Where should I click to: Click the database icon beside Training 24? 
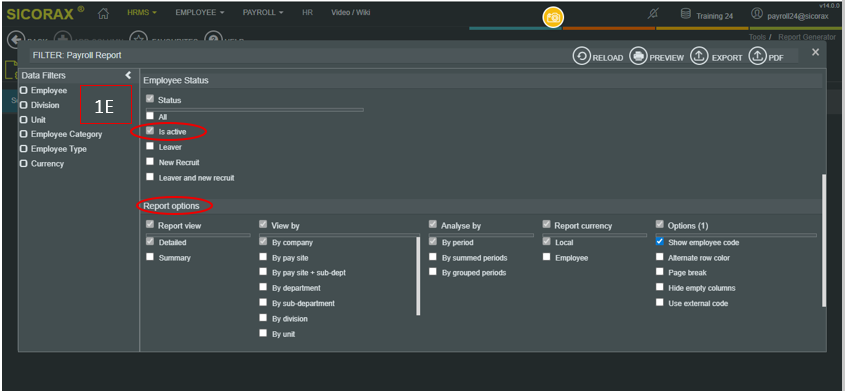685,14
